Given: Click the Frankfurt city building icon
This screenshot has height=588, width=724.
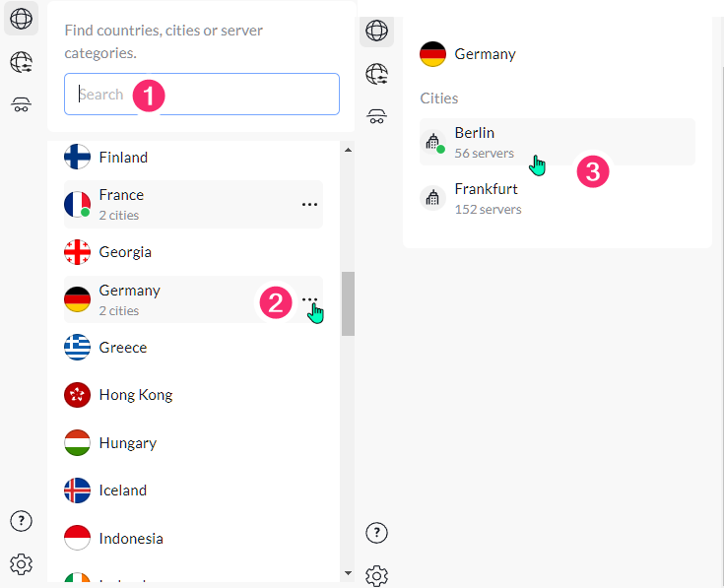Looking at the screenshot, I should coord(432,198).
